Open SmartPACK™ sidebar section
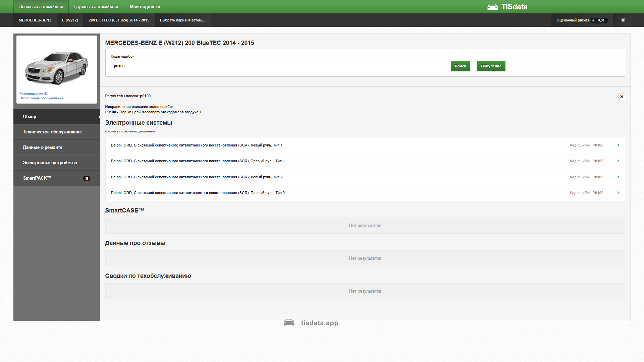 [x=57, y=178]
